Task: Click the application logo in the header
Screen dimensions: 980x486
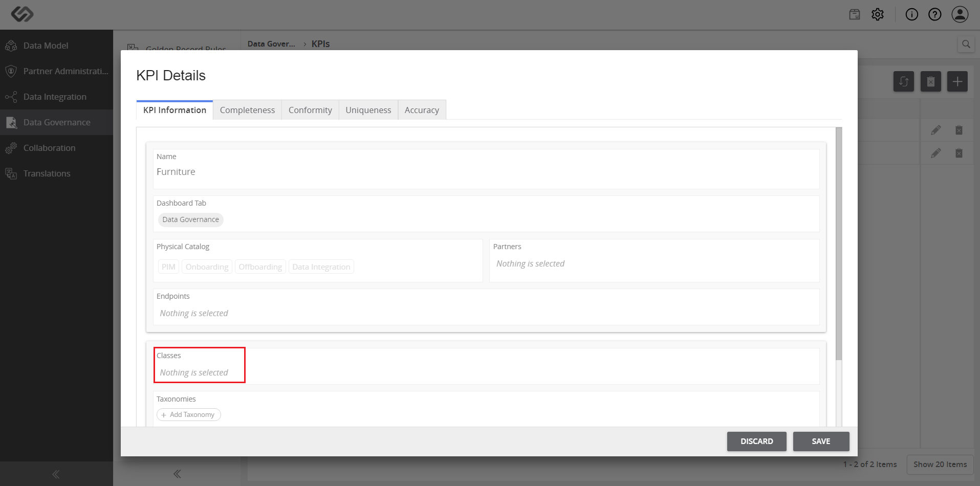Action: point(22,14)
